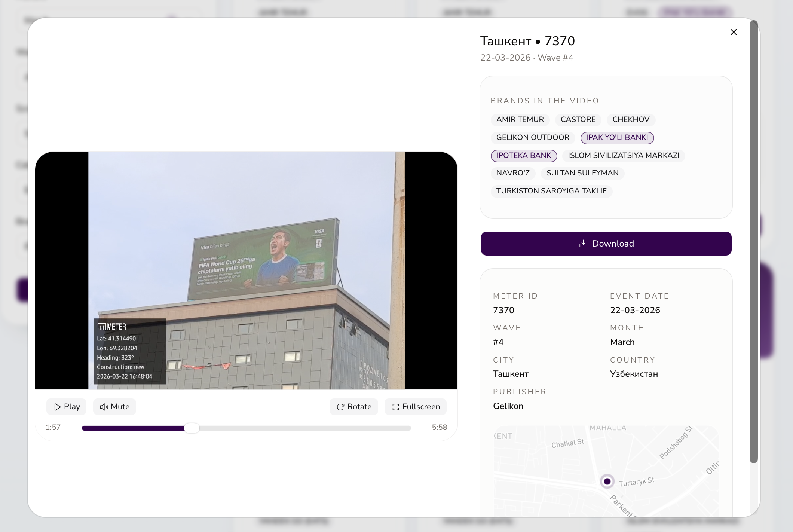Select the CHEKHOV brand tag
793x532 pixels.
631,119
